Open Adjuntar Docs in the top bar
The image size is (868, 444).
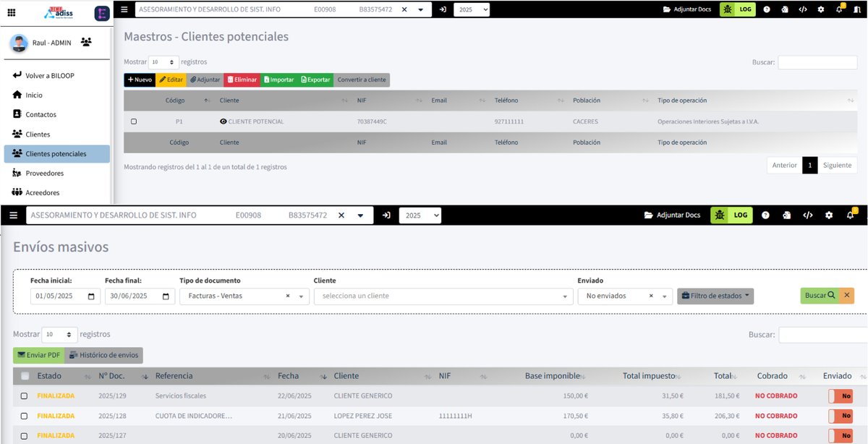pos(686,9)
